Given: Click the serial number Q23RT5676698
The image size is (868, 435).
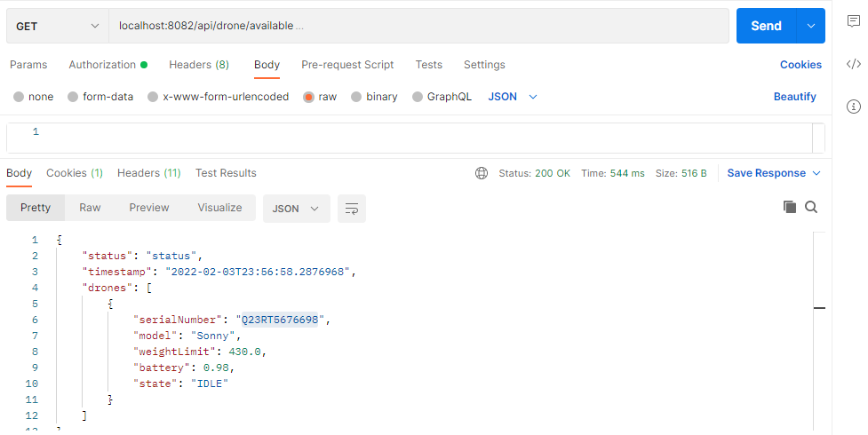Looking at the screenshot, I should coord(280,320).
